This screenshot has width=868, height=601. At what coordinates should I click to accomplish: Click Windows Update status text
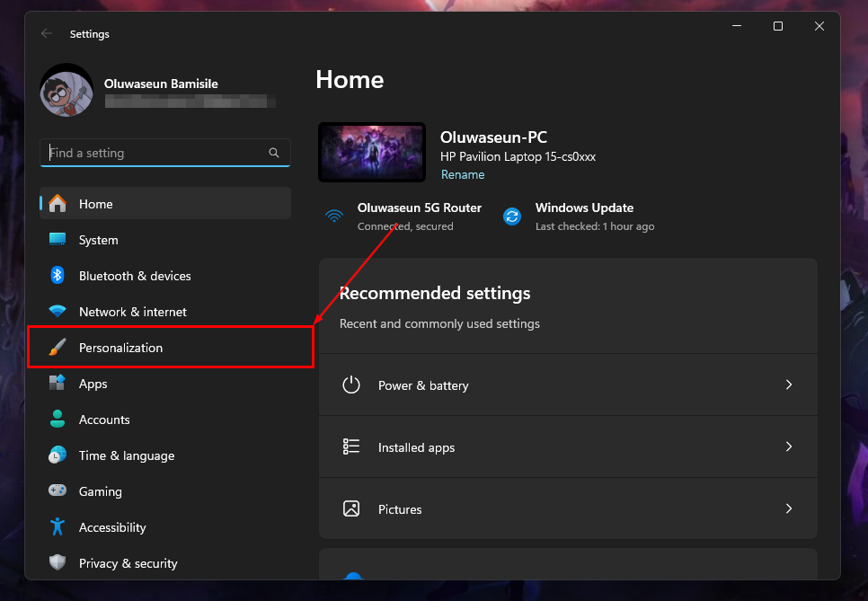coord(584,208)
